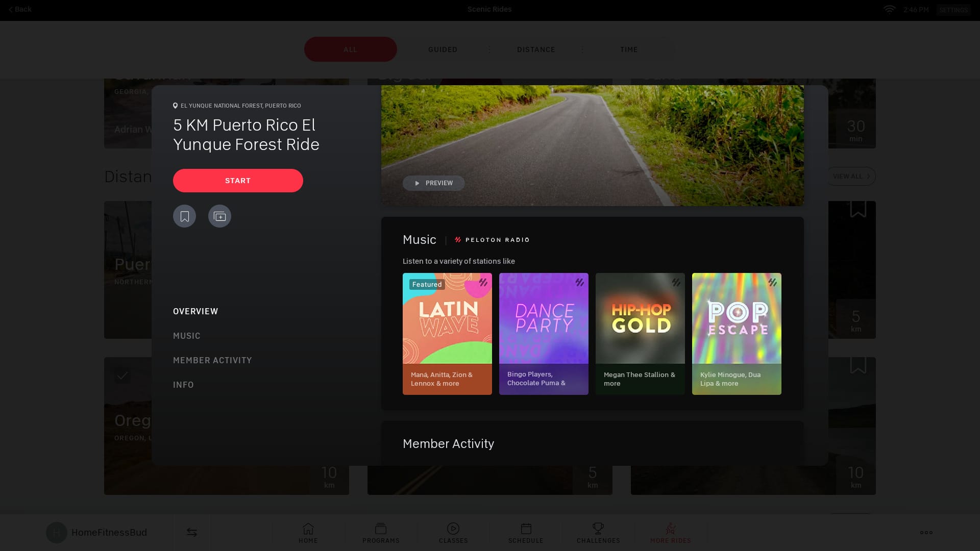The image size is (980, 551).
Task: Add ride to stack with the stack icon
Action: coord(219,216)
